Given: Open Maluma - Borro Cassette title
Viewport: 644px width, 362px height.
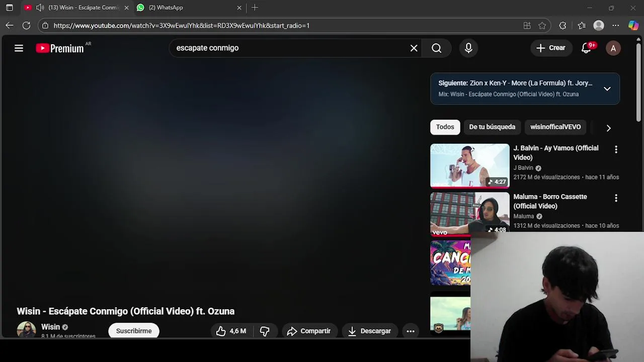Looking at the screenshot, I should click(x=550, y=202).
